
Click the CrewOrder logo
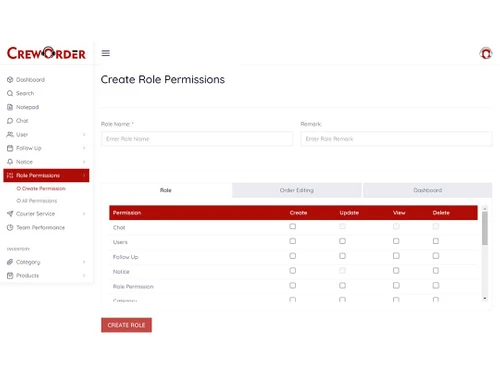46,53
